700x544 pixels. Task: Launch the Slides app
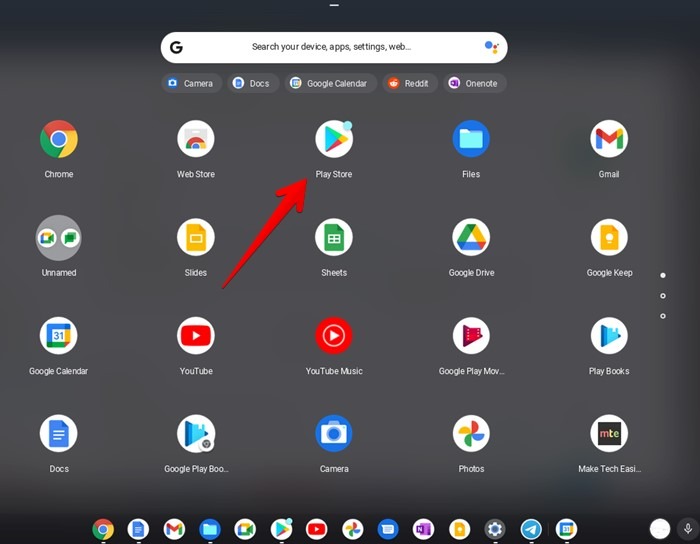click(196, 237)
